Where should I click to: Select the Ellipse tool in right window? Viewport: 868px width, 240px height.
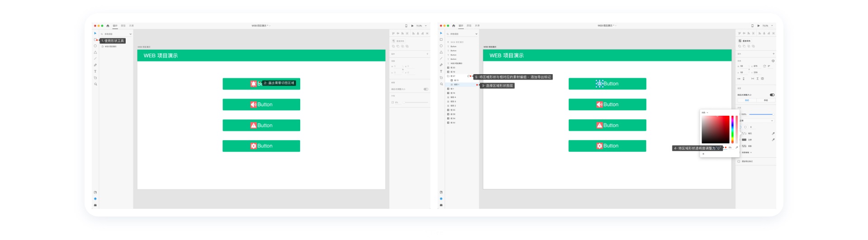441,46
